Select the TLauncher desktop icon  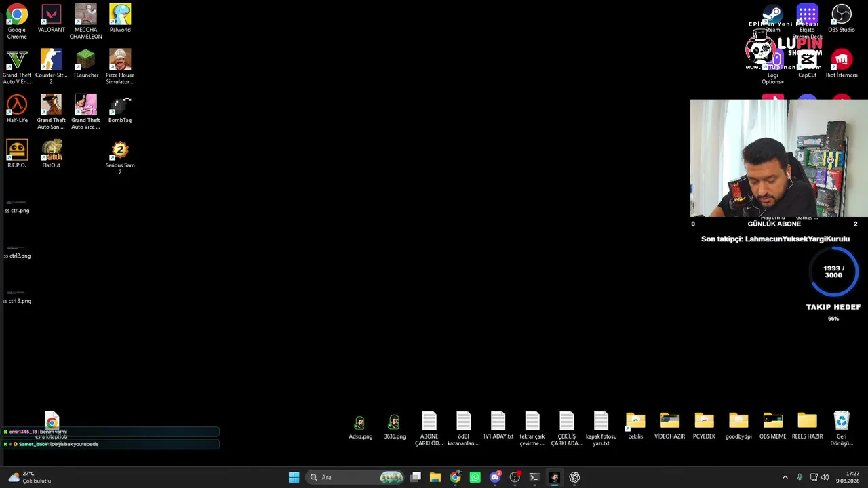pyautogui.click(x=85, y=64)
